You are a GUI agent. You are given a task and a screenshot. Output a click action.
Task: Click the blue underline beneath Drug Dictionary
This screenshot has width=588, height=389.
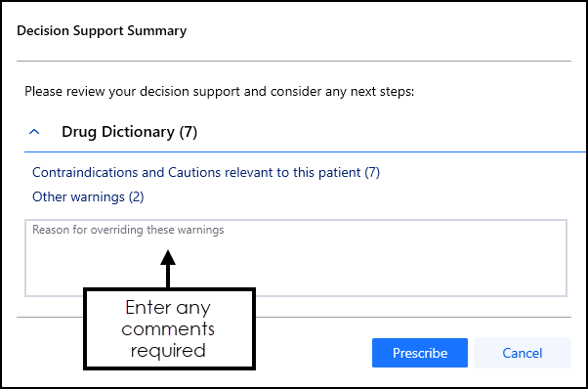(305, 151)
